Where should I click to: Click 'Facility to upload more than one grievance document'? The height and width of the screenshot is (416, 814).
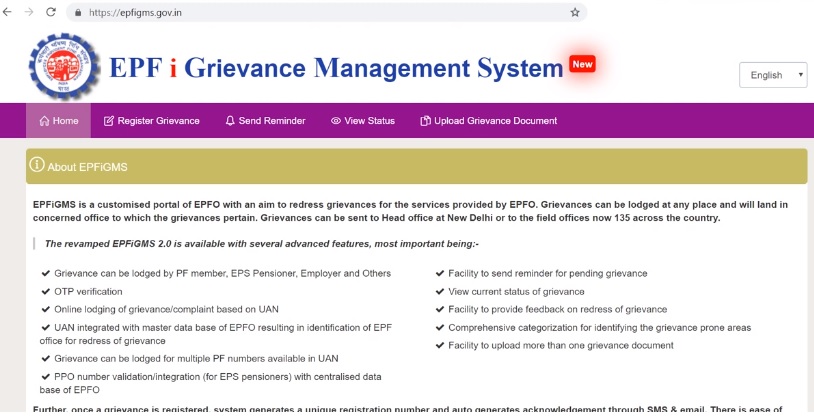[561, 345]
